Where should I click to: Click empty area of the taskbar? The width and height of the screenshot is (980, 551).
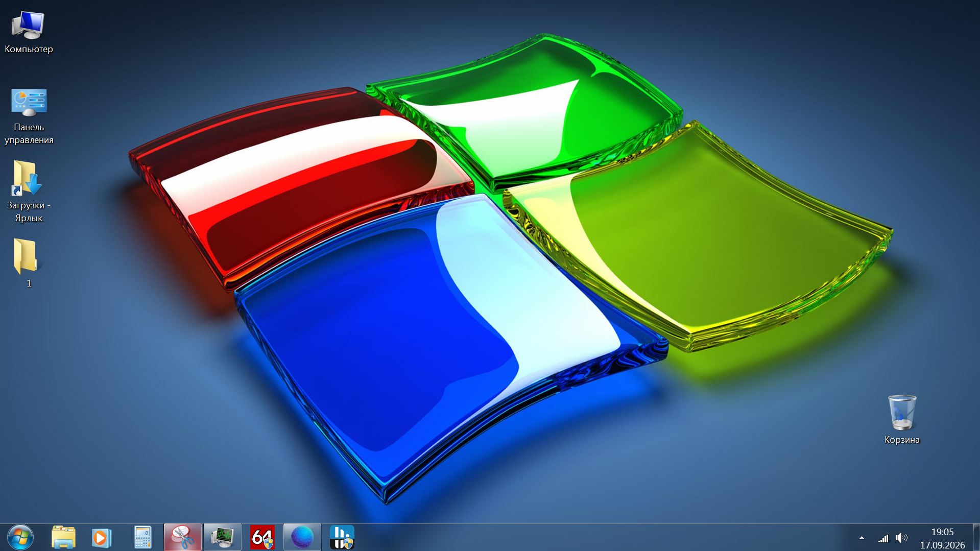[603, 537]
